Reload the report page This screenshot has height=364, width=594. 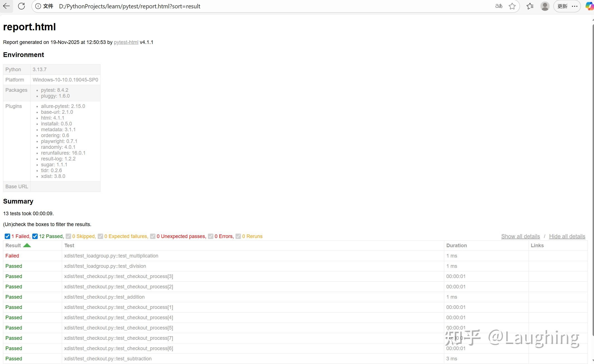point(21,6)
